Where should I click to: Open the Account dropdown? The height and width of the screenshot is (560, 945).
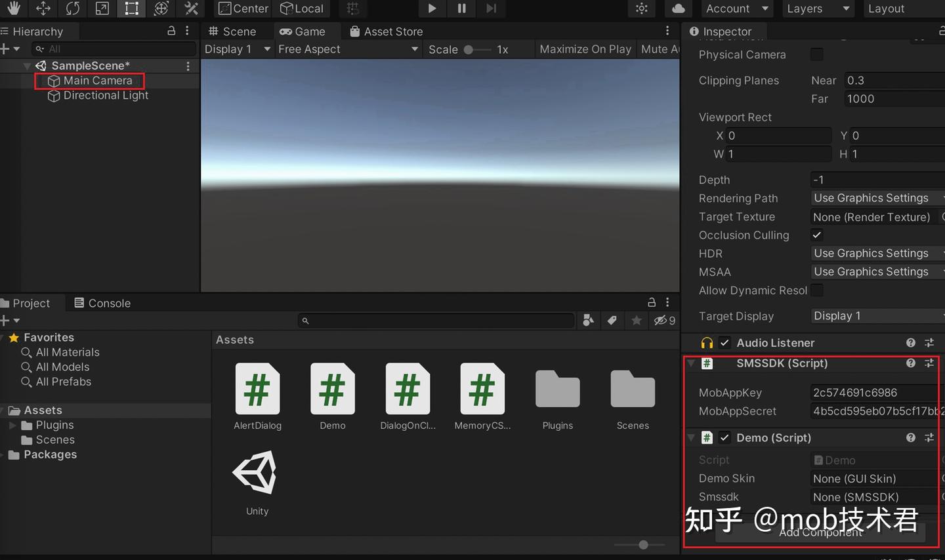(x=736, y=9)
